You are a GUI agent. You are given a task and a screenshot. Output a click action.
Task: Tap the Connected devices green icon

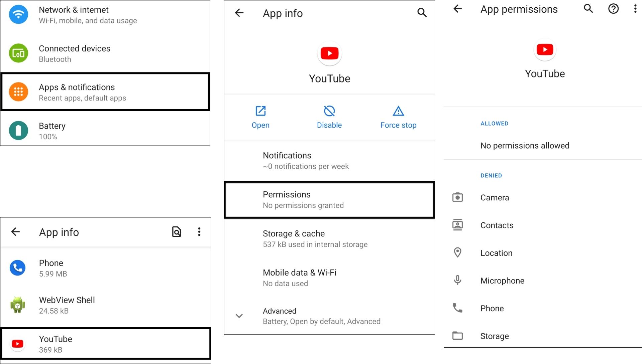point(18,53)
